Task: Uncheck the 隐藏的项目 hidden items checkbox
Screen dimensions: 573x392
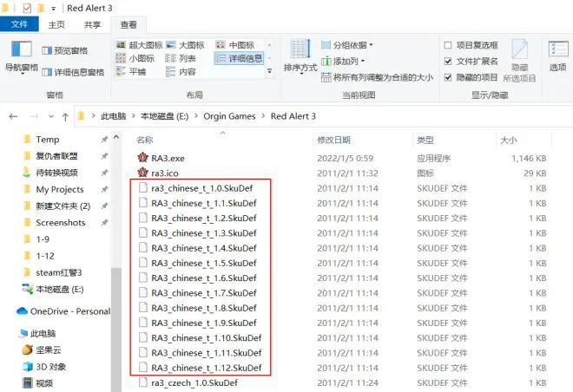Action: click(x=448, y=77)
